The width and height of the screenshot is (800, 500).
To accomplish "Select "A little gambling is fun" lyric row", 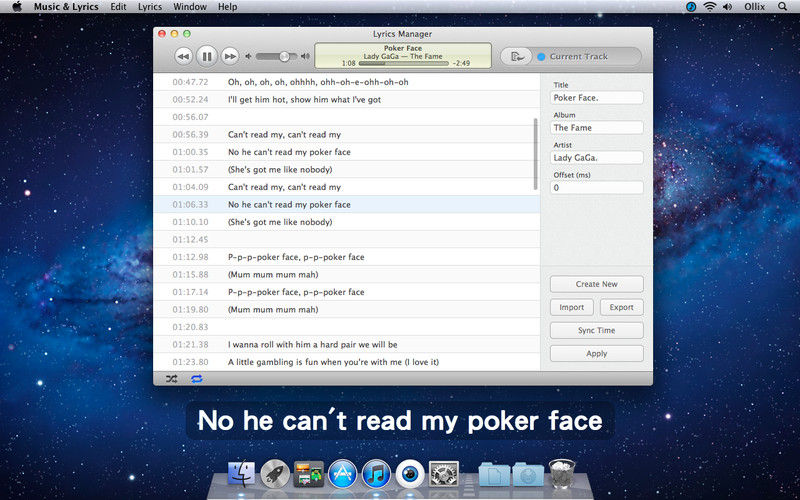I will click(346, 362).
